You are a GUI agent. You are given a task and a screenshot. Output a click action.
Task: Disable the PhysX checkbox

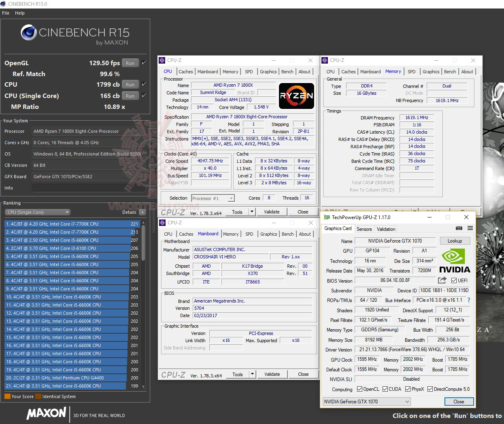[408, 389]
